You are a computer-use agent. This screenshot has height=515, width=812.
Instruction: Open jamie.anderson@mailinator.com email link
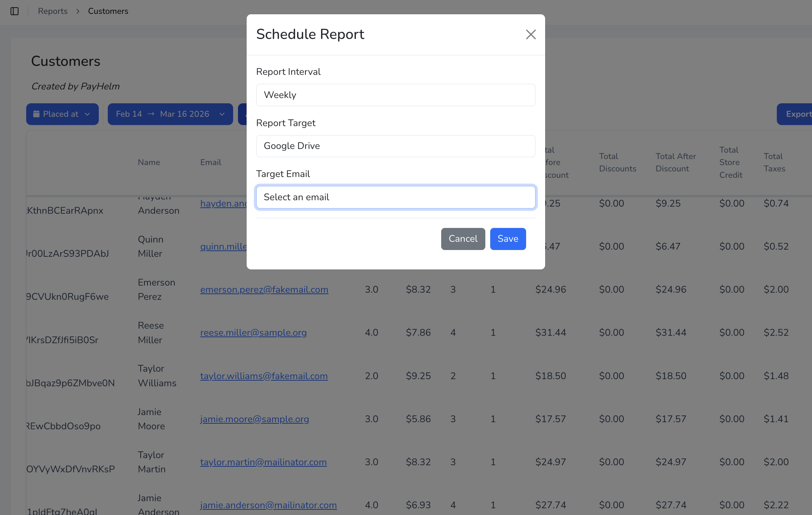click(268, 505)
